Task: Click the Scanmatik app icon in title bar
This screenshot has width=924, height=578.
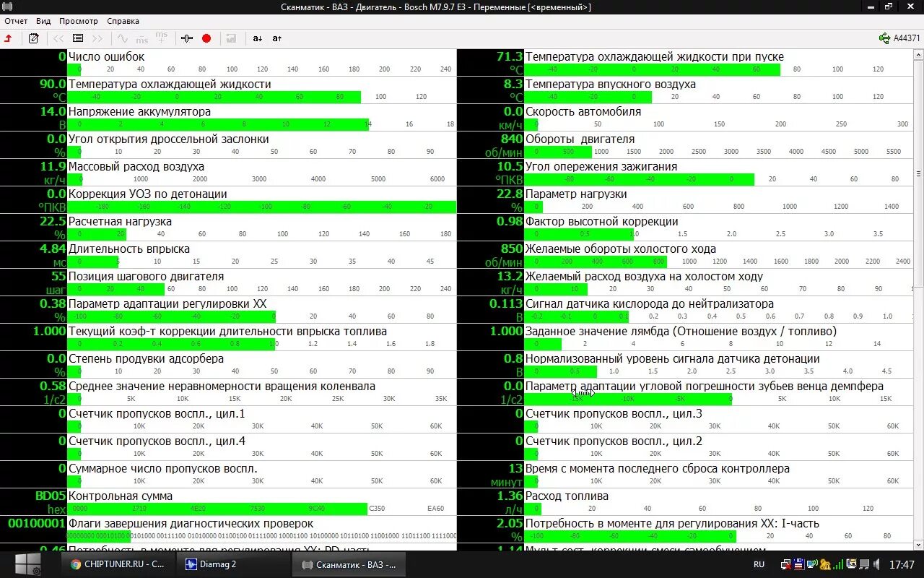Action: [x=7, y=7]
